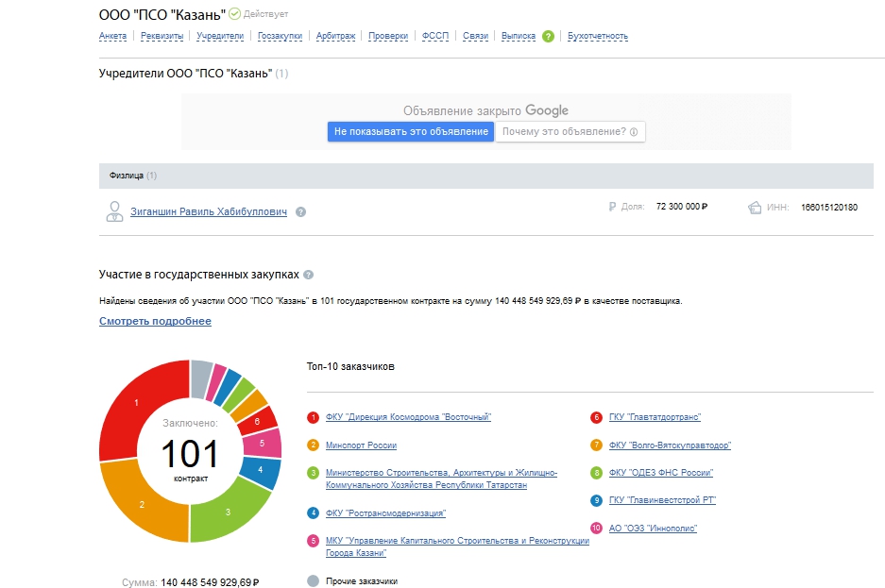Open the Минспорт России link
Viewport: 885px width, 588px height.
pos(361,445)
